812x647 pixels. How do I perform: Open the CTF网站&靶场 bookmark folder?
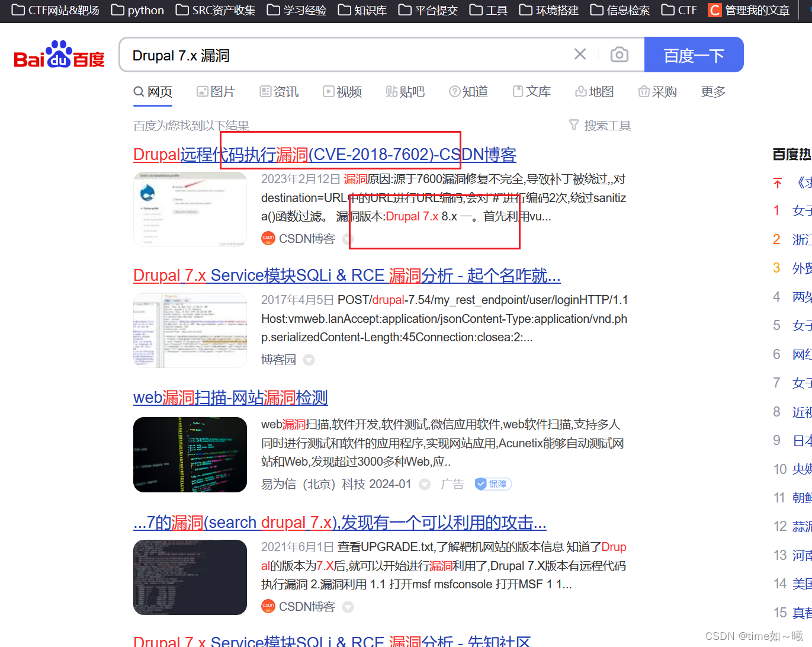click(x=55, y=10)
